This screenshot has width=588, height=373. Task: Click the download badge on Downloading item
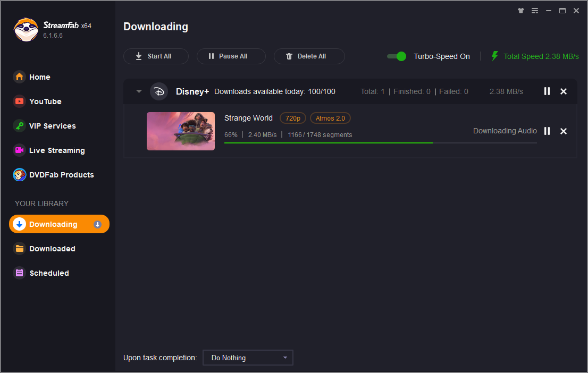(97, 225)
